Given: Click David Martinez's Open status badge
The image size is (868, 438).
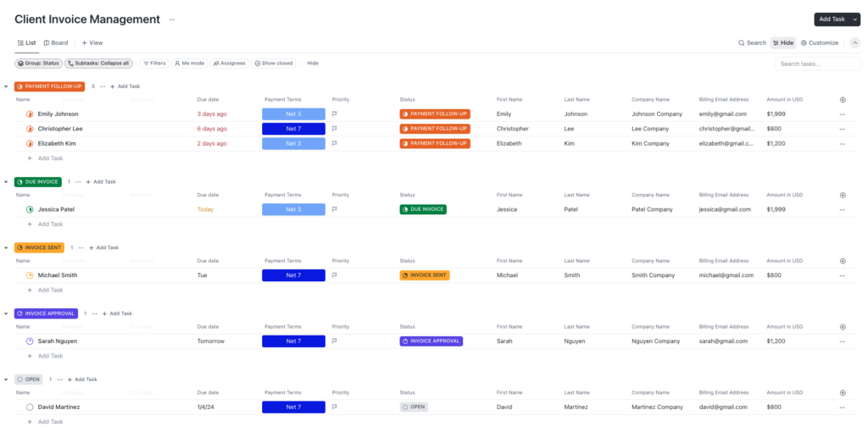Looking at the screenshot, I should [414, 407].
